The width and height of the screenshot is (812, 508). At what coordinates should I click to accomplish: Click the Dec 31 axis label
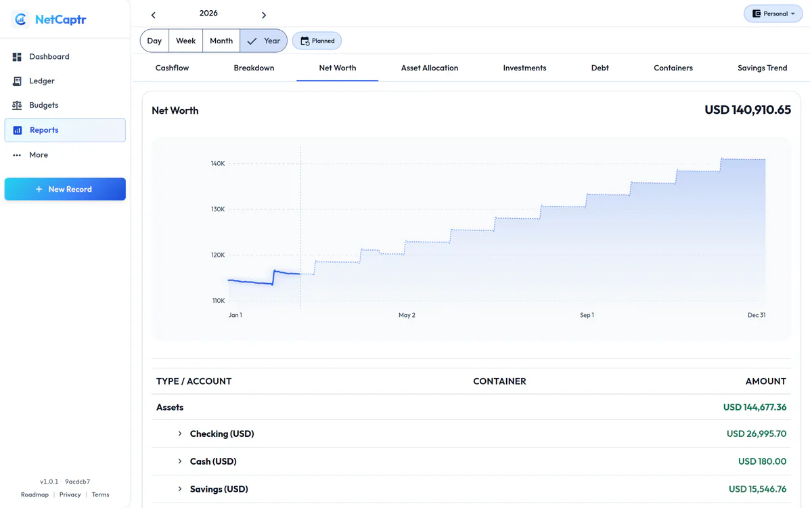tap(757, 315)
